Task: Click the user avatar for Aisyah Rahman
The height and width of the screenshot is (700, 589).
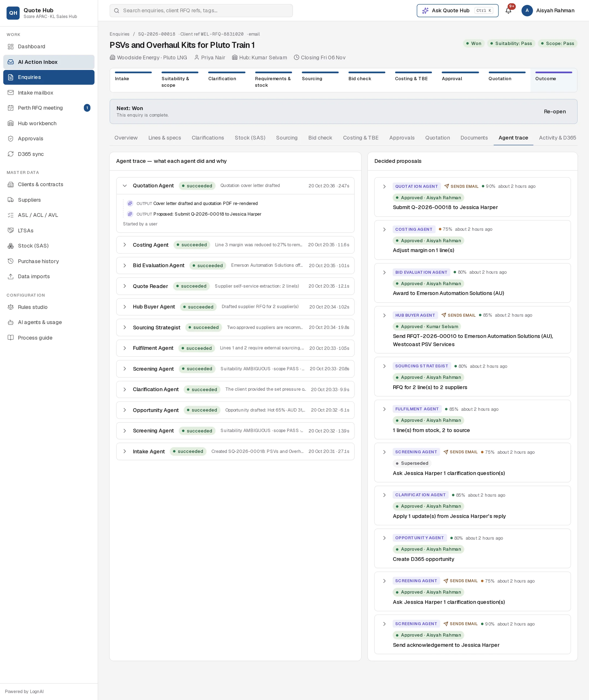Action: point(527,11)
